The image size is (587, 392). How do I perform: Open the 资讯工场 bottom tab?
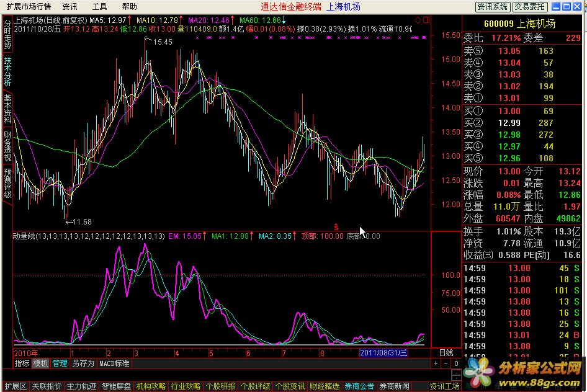click(x=444, y=386)
